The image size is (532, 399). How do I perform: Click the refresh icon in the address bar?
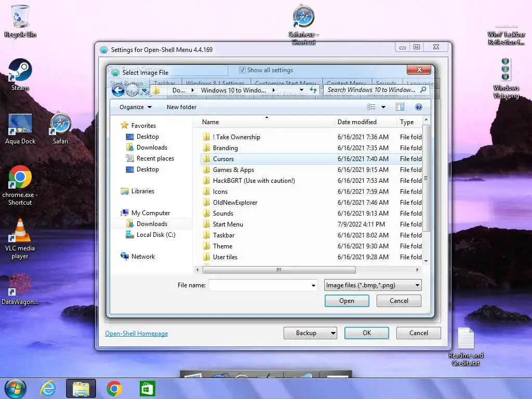pos(313,90)
